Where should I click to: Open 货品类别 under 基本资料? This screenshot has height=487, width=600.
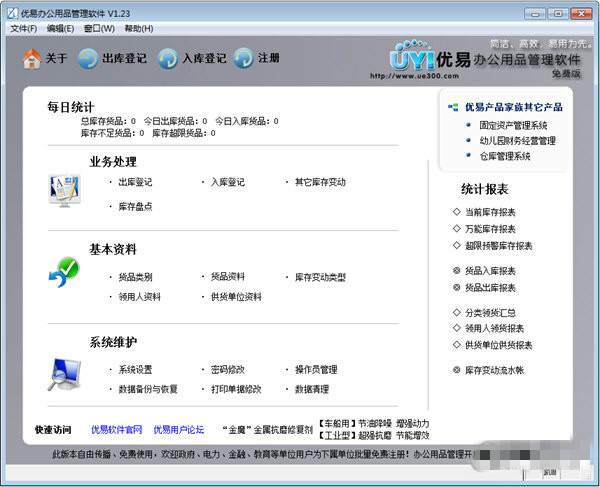[x=135, y=277]
